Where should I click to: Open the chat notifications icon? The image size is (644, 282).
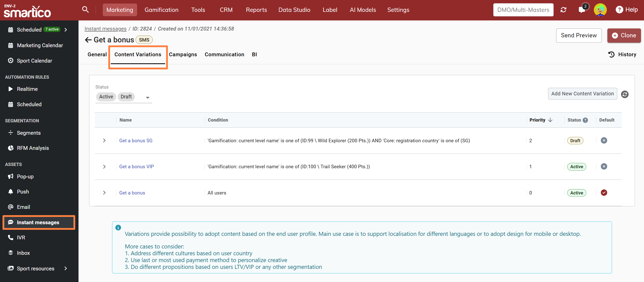[582, 10]
